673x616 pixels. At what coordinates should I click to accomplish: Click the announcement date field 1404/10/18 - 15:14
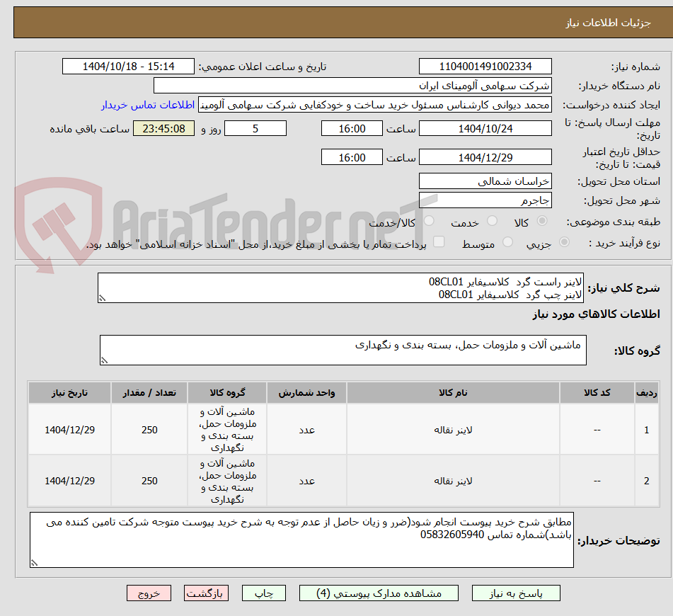click(128, 67)
